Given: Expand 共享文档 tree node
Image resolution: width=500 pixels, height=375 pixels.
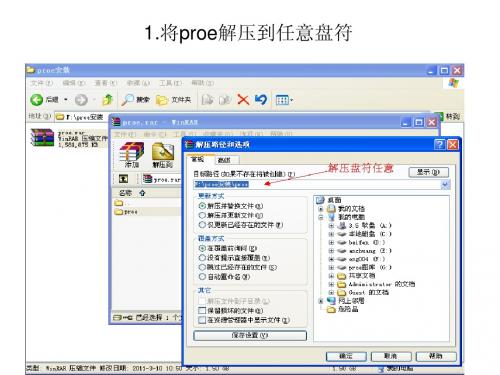Looking at the screenshot, I should click(331, 276).
